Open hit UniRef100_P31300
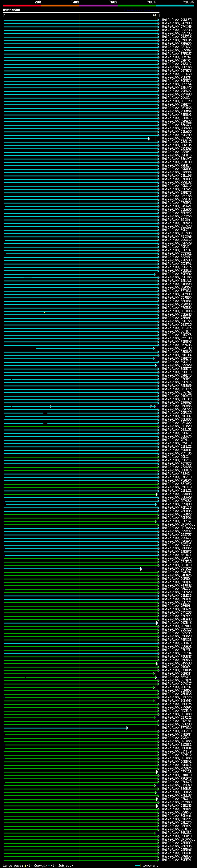The image size is (197, 868). tap(176, 423)
